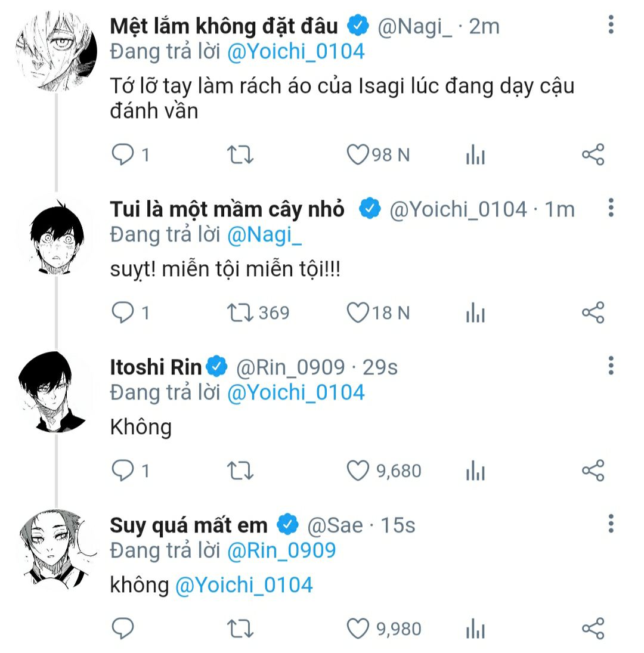
Task: Reply to Itoshi Rin's "Không" tweet
Action: coord(123,471)
